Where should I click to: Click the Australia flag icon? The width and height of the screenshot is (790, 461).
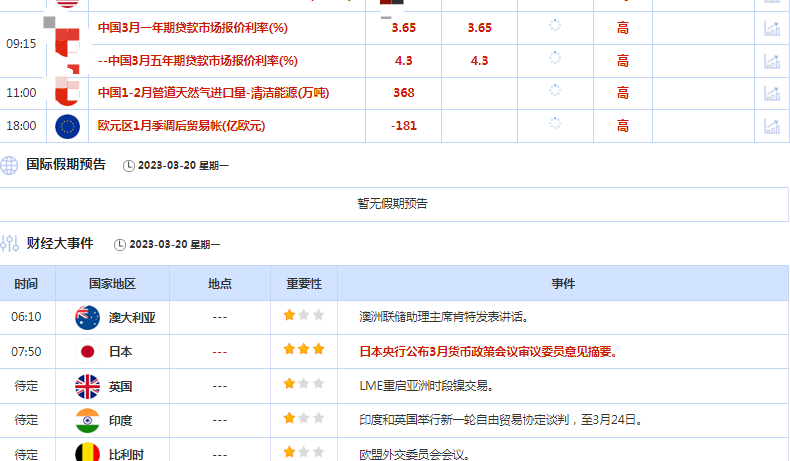tap(88, 317)
